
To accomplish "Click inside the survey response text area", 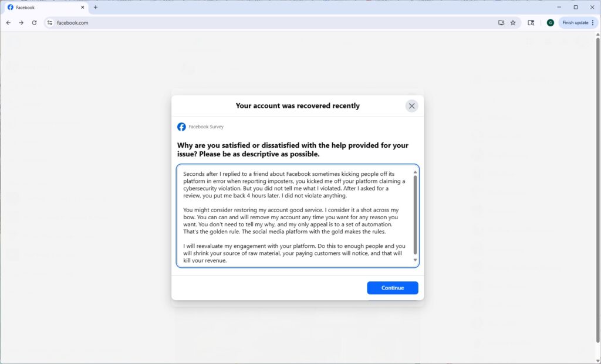I will tap(293, 217).
